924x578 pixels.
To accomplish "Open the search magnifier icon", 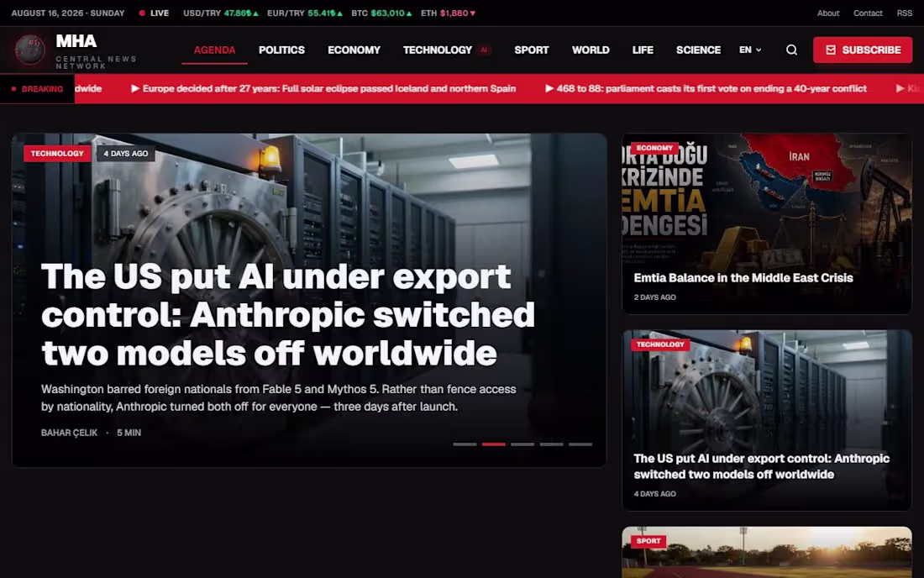I will tap(791, 50).
